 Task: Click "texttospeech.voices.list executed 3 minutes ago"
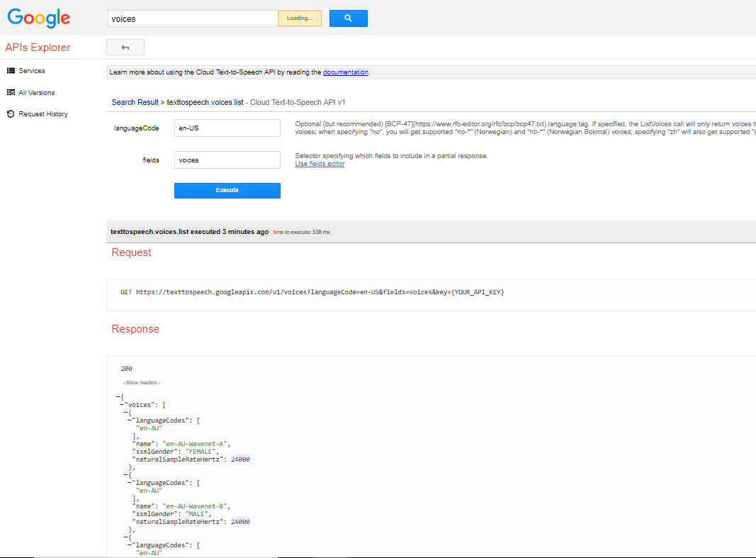click(x=189, y=232)
